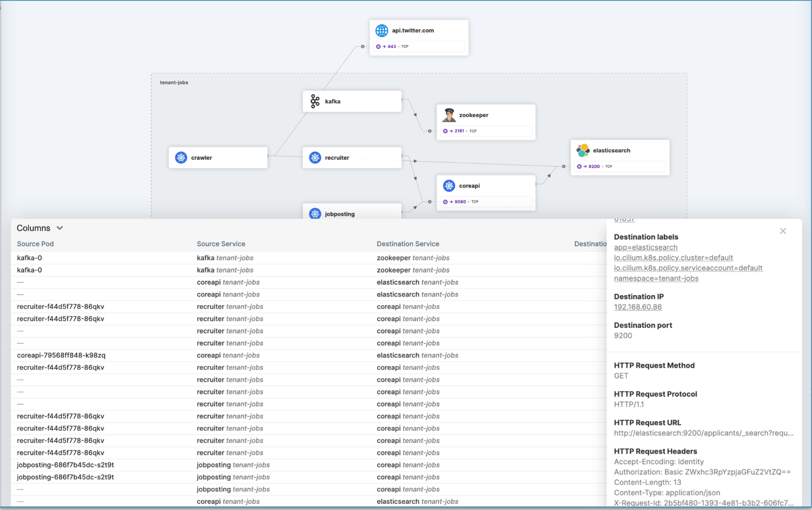Filter by app=elasticsearch label link
The width and height of the screenshot is (812, 510).
click(646, 247)
